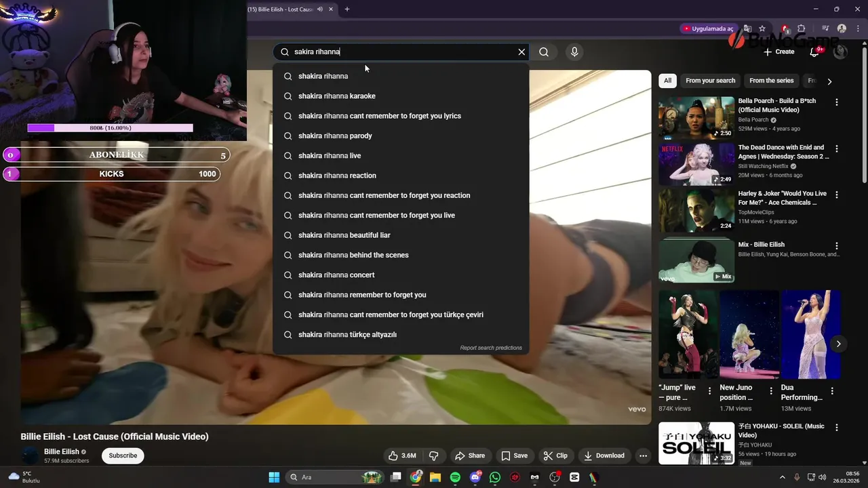Share the Lost Cause video
The image size is (868, 488).
[x=470, y=455]
